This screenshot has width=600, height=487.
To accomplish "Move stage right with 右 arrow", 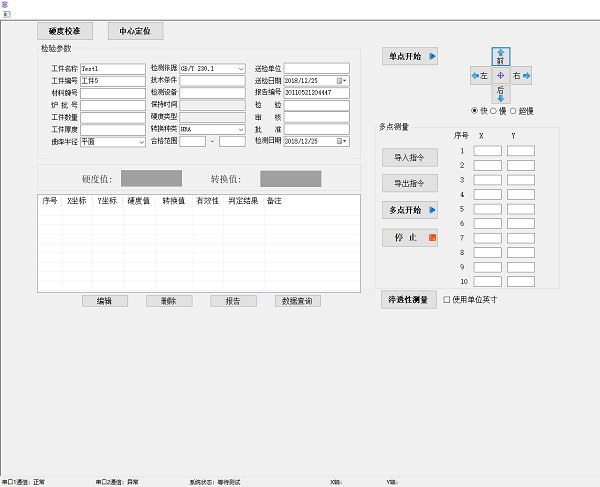I will (x=521, y=76).
